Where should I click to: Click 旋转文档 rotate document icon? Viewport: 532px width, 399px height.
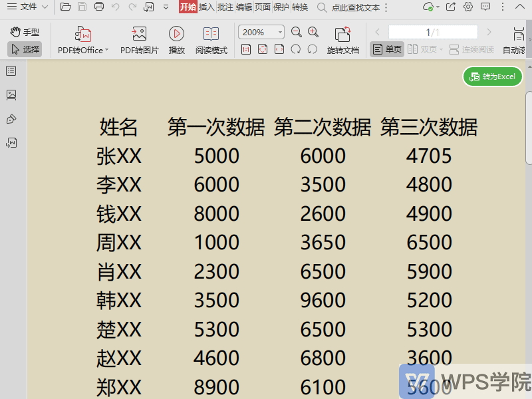coord(342,34)
